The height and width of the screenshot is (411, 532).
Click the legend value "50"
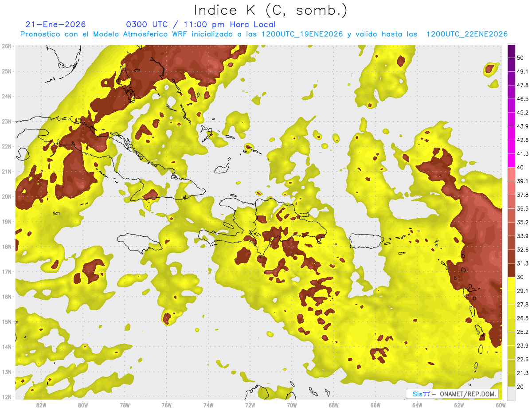[x=521, y=58]
